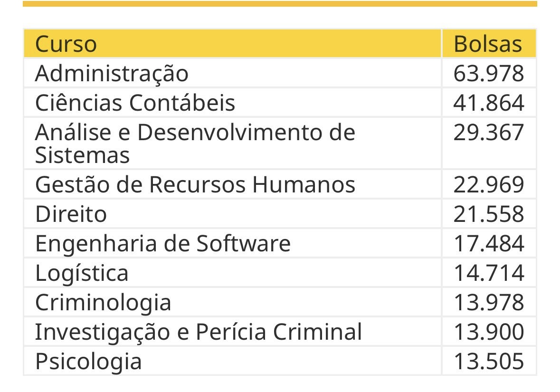Select the 41.864 value cell
Screen dimensions: 560x392
click(x=489, y=103)
